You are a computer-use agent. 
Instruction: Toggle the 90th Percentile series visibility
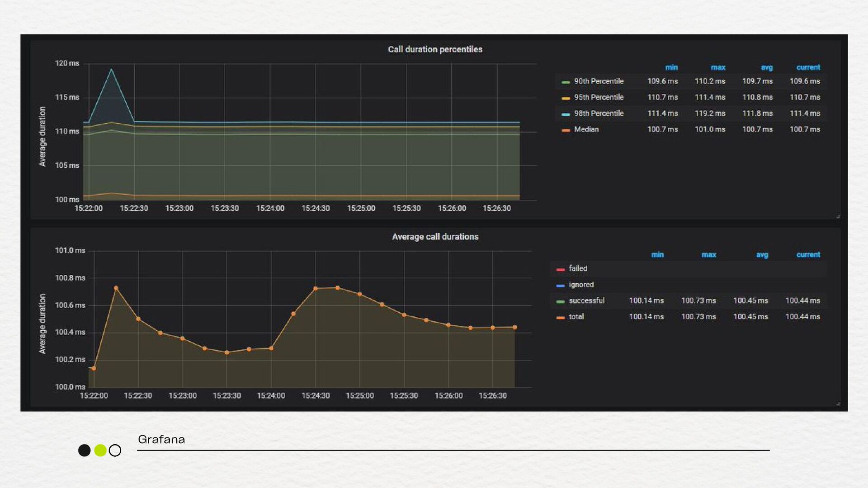(599, 81)
